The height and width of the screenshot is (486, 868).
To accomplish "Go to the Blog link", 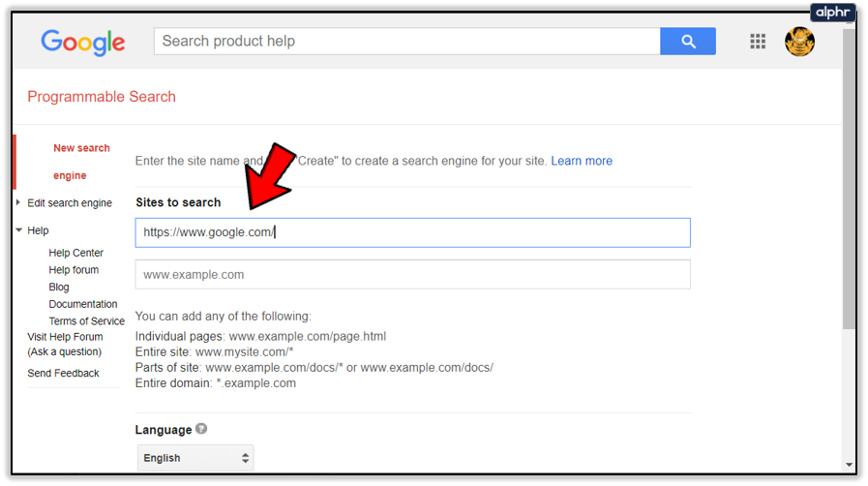I will pyautogui.click(x=59, y=287).
